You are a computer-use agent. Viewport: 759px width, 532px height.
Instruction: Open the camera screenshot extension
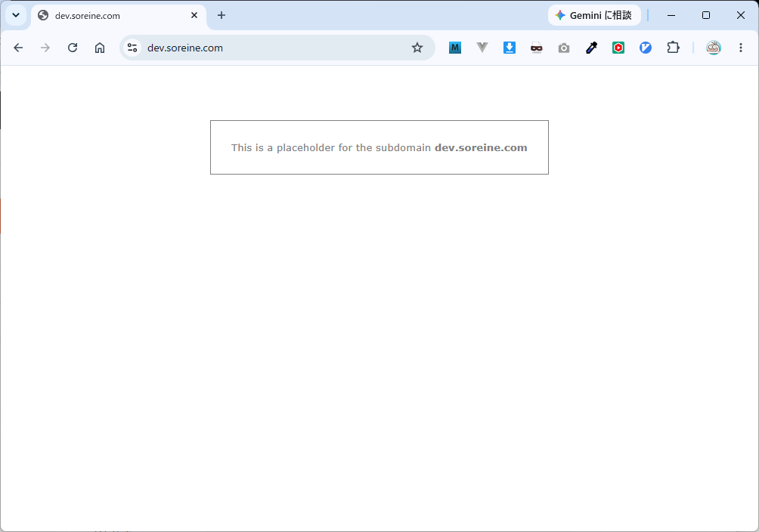click(564, 48)
